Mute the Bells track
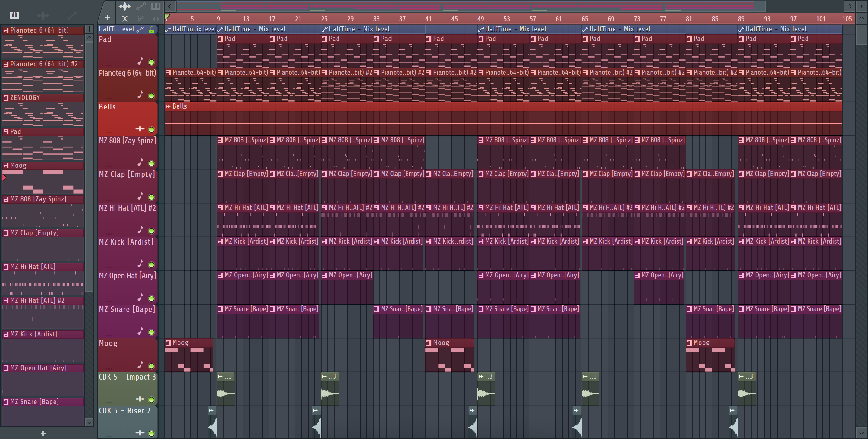Viewport: 868px width, 439px height. click(152, 129)
